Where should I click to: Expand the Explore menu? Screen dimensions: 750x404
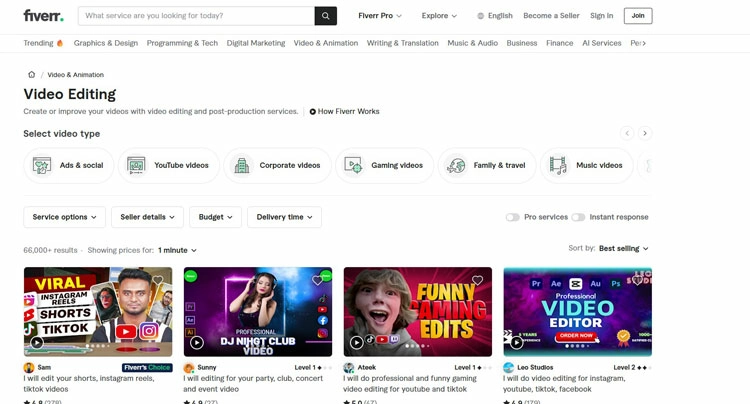(439, 16)
